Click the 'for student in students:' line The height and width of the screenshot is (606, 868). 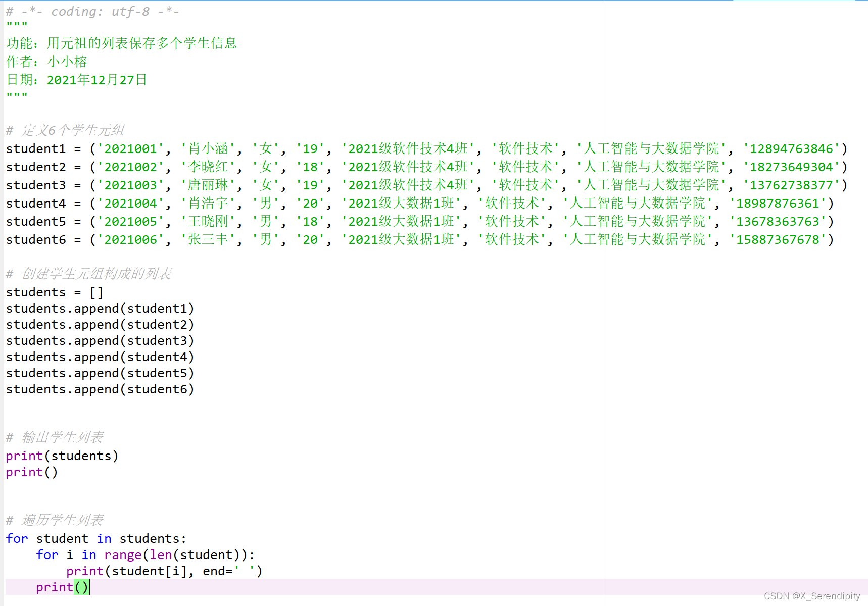[x=97, y=538]
